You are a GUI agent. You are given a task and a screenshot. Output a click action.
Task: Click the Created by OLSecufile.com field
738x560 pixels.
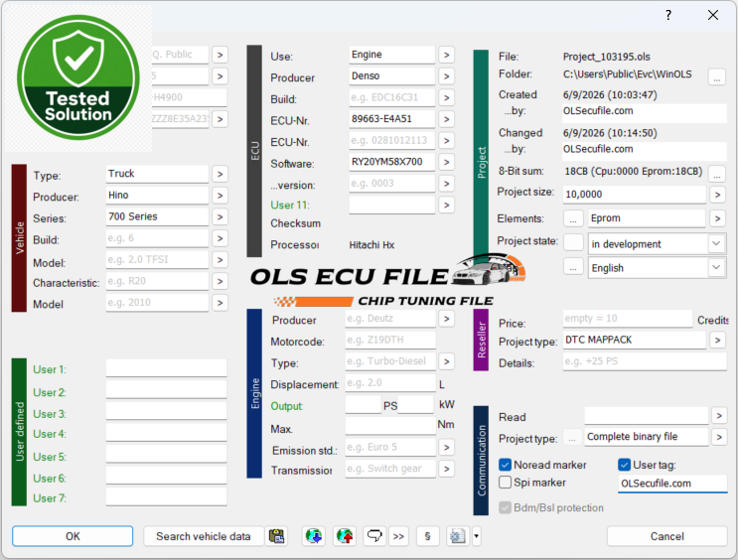point(645,111)
